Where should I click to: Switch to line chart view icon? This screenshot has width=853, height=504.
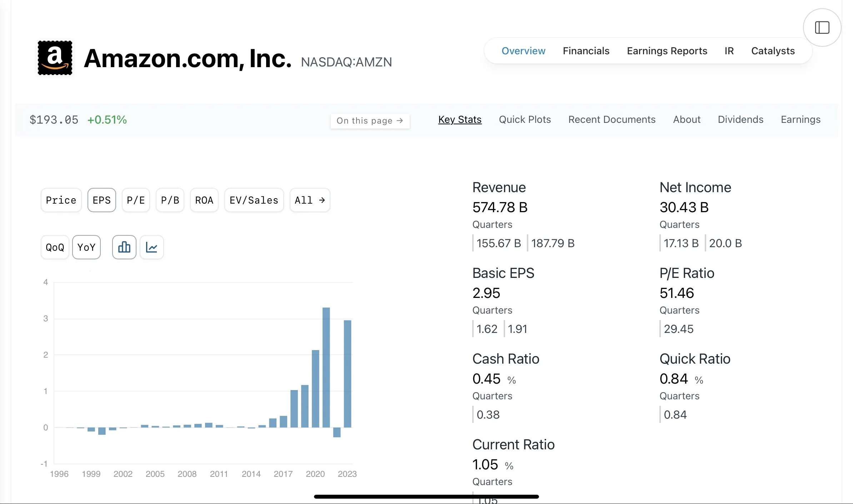(x=152, y=247)
